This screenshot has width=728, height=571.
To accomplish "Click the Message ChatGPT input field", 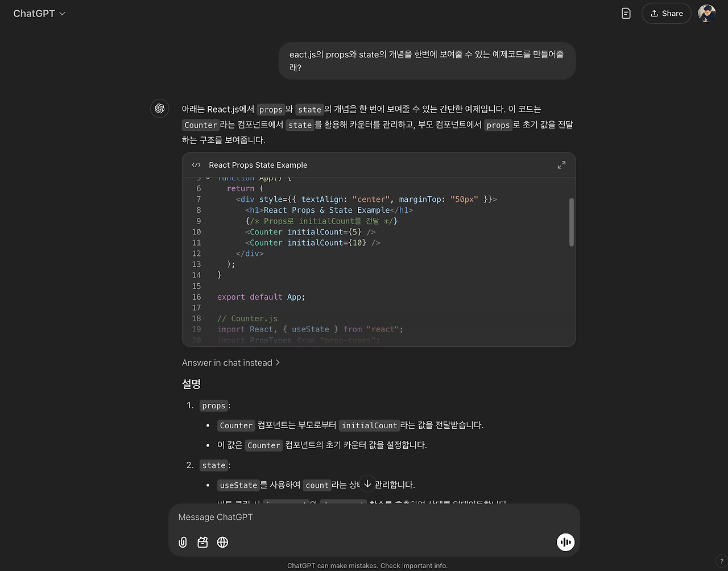I will (341, 517).
